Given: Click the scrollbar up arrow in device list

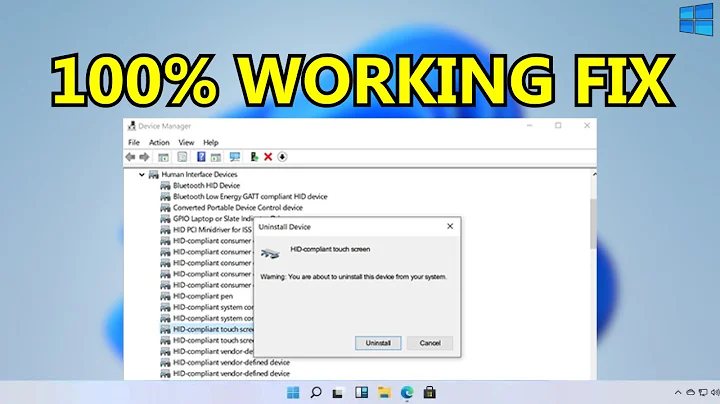Looking at the screenshot, I should [x=594, y=174].
